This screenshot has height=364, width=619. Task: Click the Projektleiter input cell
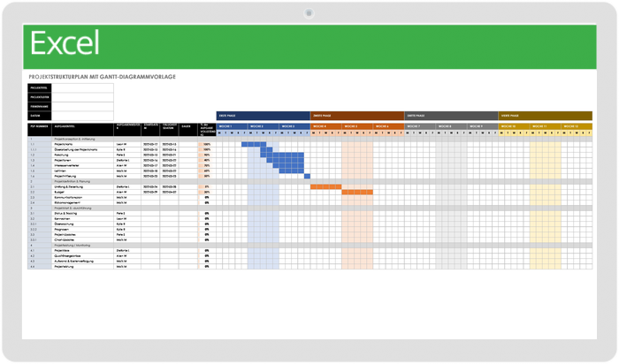(82, 97)
